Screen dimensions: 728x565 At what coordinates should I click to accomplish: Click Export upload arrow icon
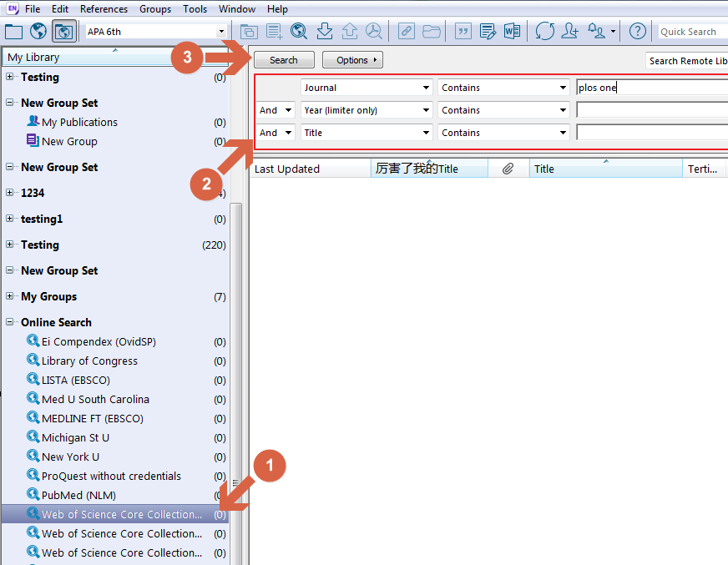(349, 32)
